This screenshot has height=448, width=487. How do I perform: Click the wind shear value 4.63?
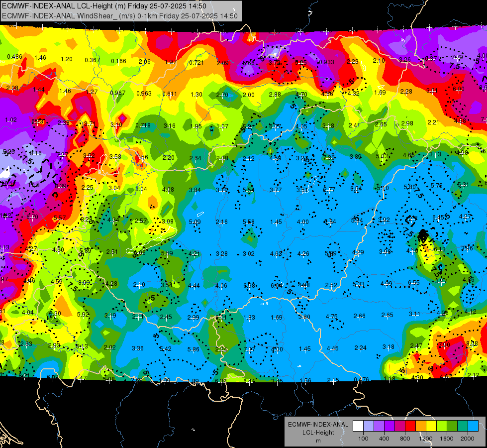pyautogui.click(x=276, y=254)
